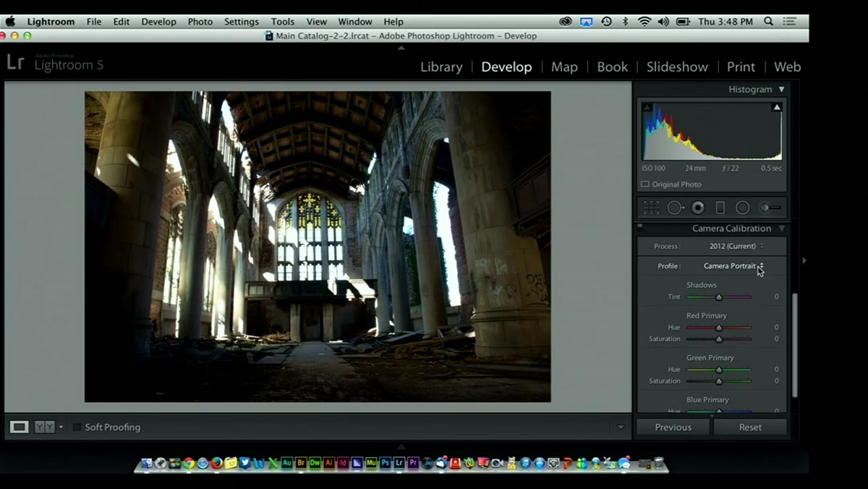Open Creative Cloud menu bar icon

pos(566,22)
